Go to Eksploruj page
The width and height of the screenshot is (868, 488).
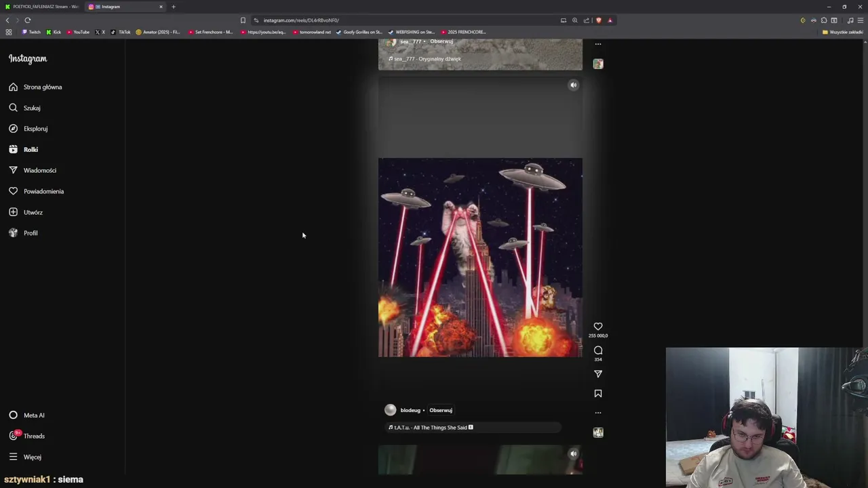pos(28,129)
